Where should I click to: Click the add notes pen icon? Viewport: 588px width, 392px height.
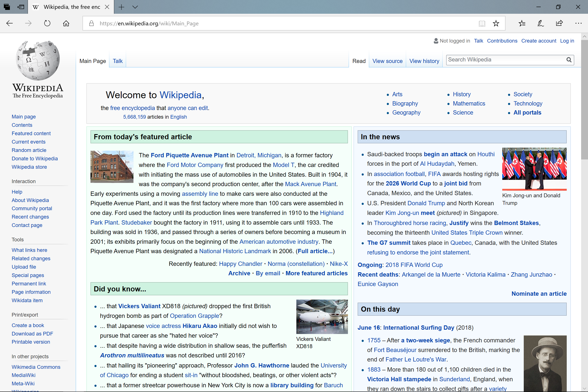(541, 23)
